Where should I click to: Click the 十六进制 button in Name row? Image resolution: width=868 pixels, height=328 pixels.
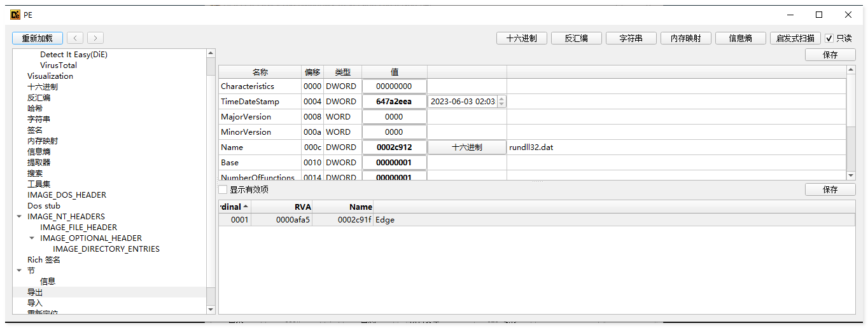[x=466, y=147]
